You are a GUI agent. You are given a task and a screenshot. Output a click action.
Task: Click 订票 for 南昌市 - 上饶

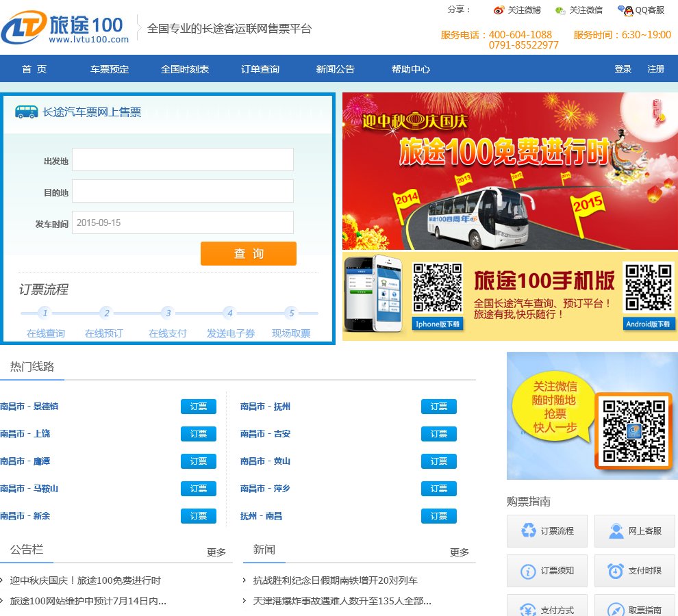(x=199, y=433)
